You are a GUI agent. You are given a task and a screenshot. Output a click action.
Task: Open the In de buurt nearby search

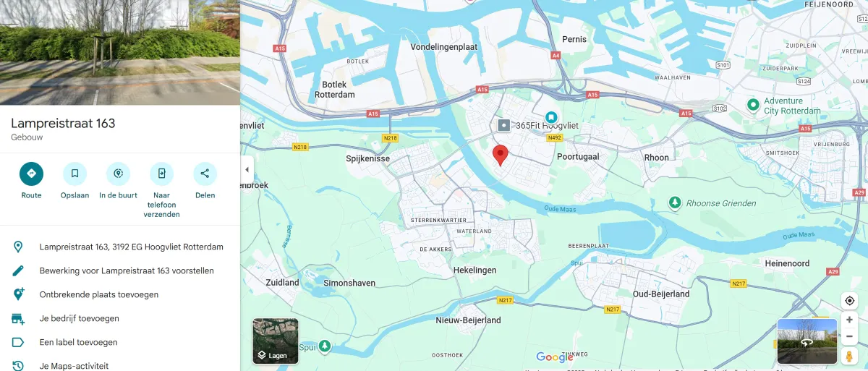[118, 174]
